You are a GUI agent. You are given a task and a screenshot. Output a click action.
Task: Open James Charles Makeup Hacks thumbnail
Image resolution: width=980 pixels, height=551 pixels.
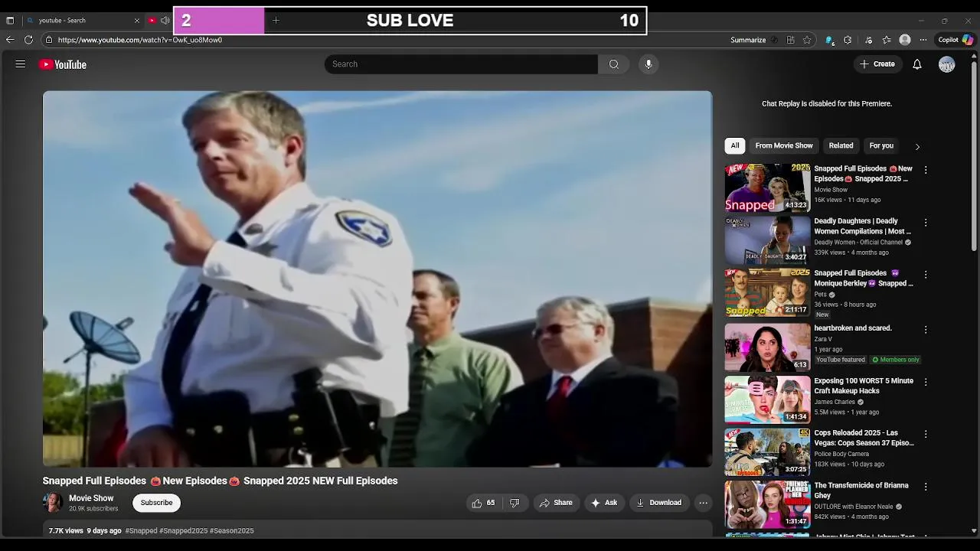767,399
